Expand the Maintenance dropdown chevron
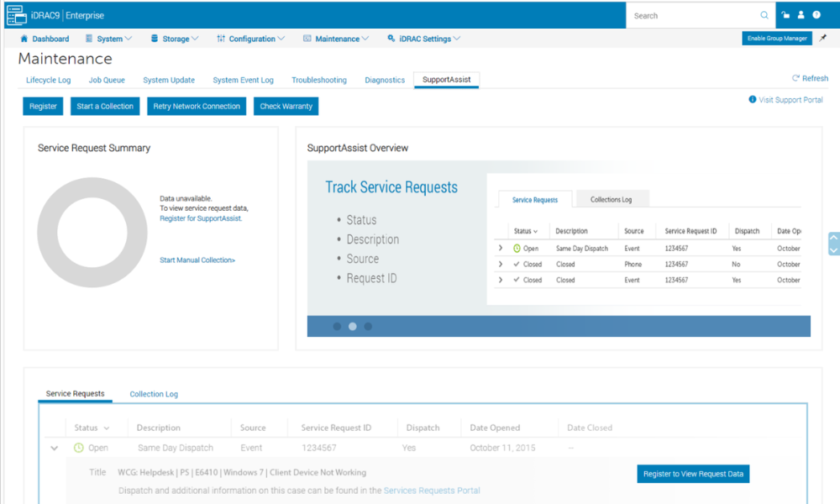 pyautogui.click(x=365, y=39)
